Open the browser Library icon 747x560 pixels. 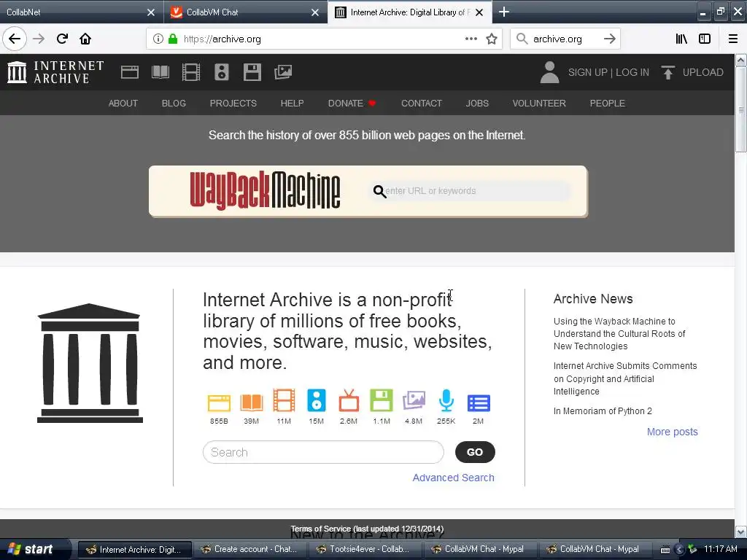681,39
